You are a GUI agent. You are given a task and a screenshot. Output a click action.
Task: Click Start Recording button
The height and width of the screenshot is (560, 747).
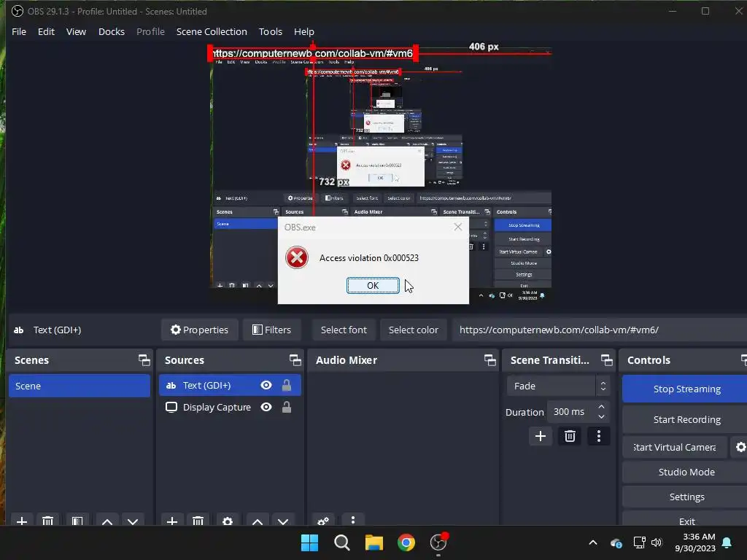point(686,419)
